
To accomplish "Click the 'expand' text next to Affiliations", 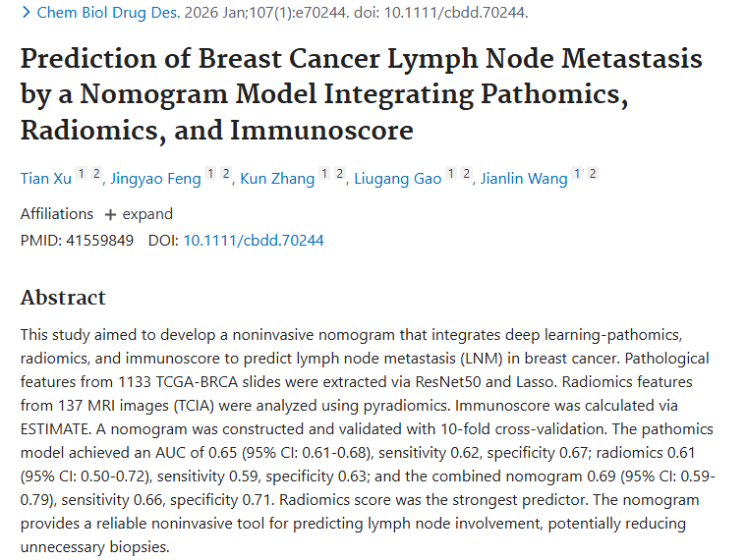I will (147, 214).
